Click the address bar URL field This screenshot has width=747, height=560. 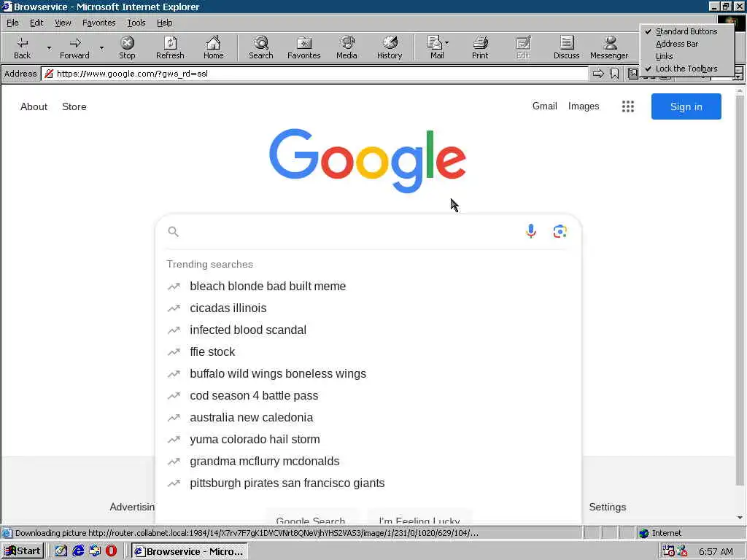point(314,74)
